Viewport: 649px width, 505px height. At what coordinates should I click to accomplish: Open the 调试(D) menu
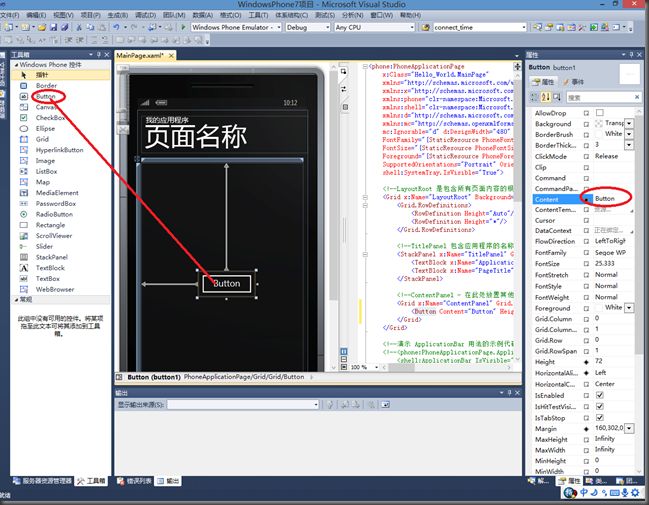point(145,15)
